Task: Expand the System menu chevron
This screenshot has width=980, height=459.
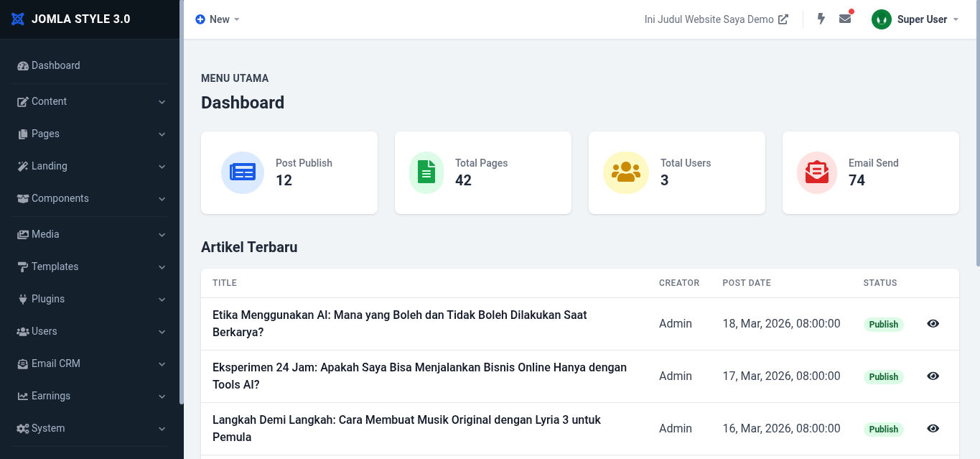Action: (x=162, y=429)
